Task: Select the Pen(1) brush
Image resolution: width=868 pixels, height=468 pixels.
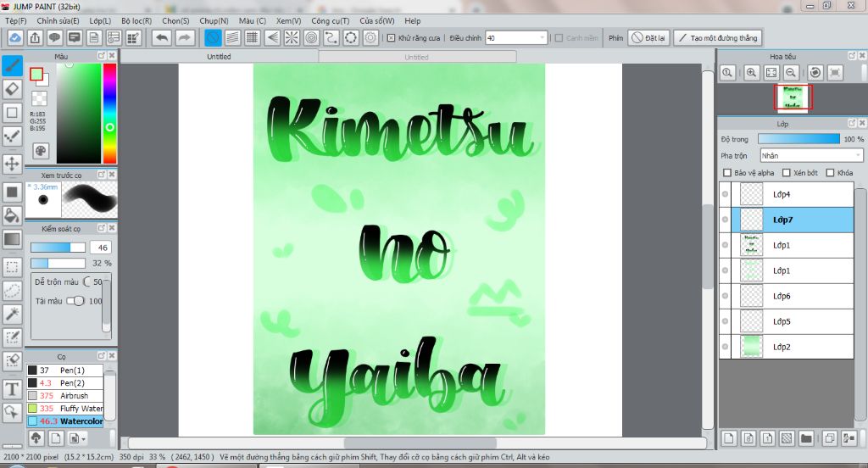Action: point(64,370)
